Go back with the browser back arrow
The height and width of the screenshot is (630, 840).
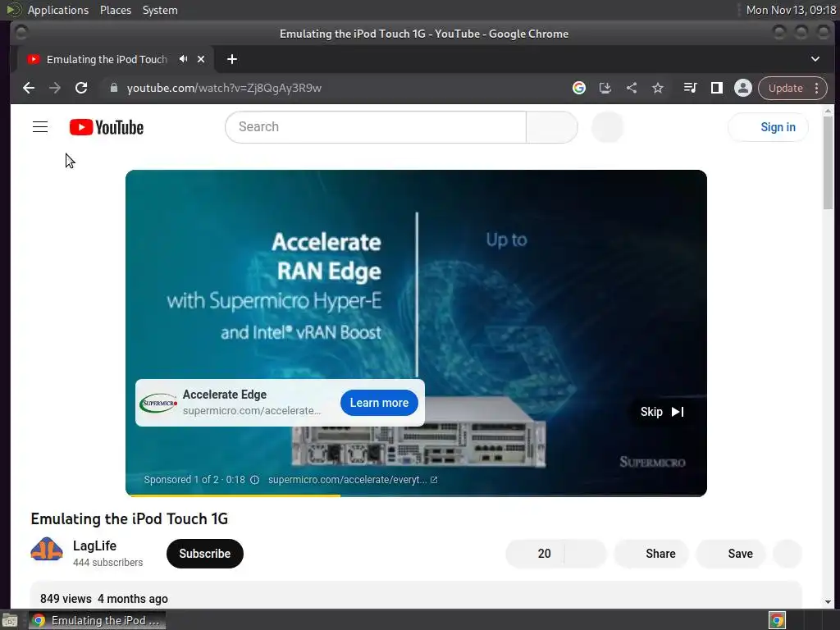click(29, 88)
